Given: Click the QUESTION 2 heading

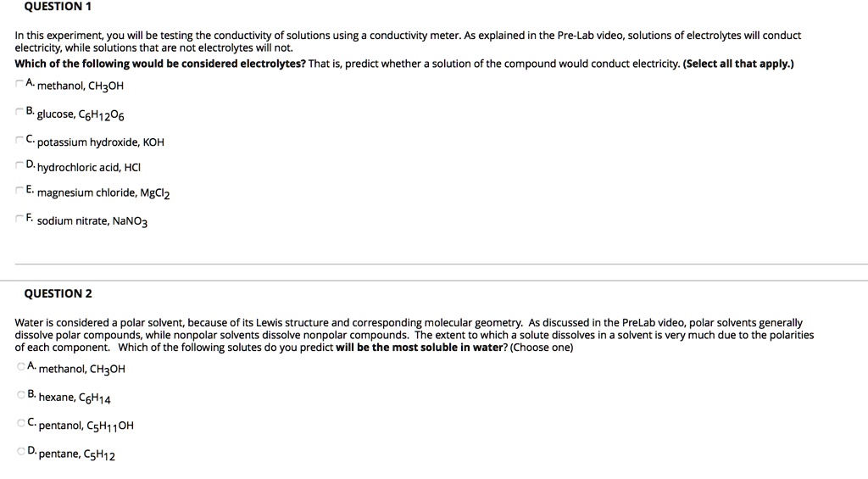Looking at the screenshot, I should tap(58, 293).
